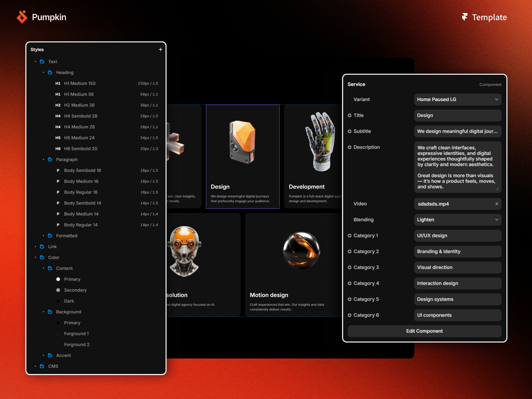Remove video file with X icon
This screenshot has height=399, width=532.
tap(497, 204)
